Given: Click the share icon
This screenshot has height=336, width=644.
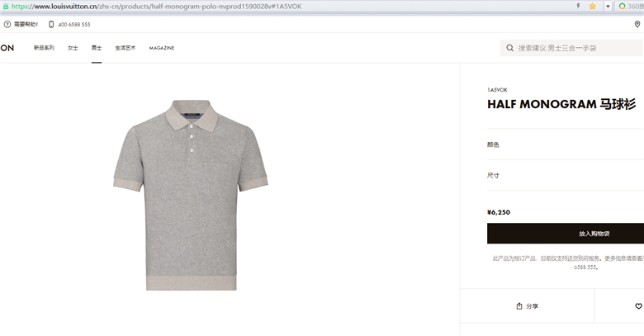Looking at the screenshot, I should click(519, 306).
